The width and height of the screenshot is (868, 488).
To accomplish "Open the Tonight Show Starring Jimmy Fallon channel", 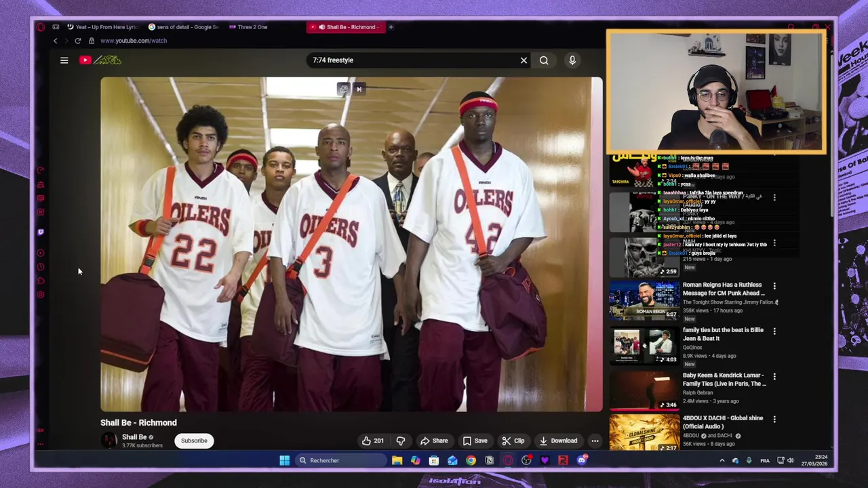I will 729,302.
